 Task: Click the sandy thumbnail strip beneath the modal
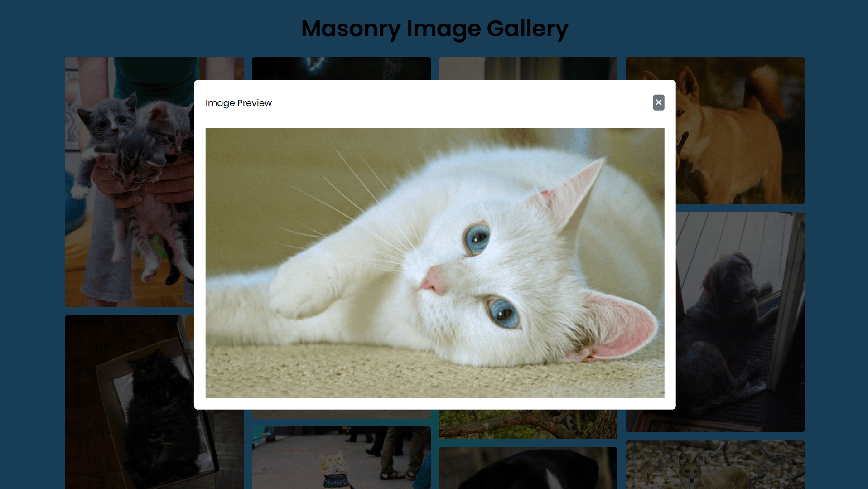click(x=341, y=414)
